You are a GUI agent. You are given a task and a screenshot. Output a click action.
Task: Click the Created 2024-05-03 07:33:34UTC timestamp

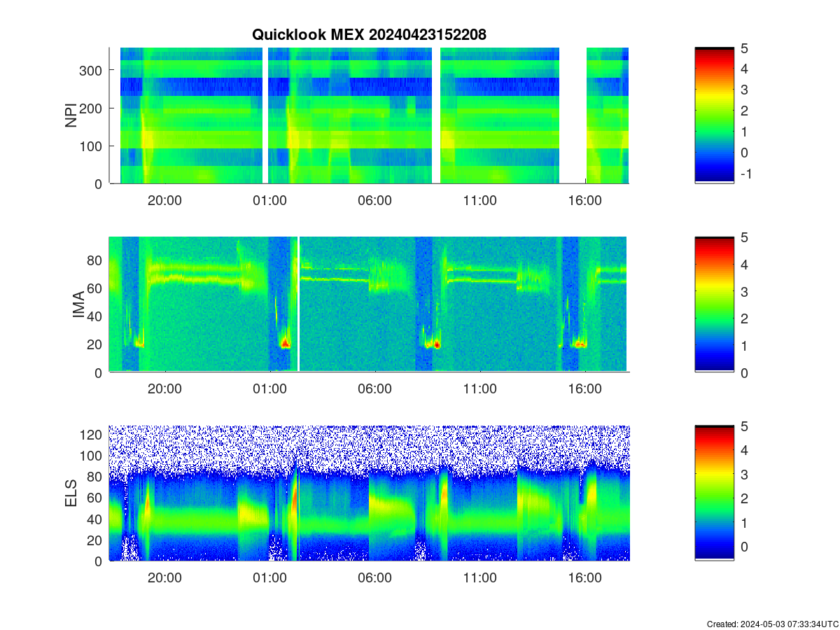[772, 624]
